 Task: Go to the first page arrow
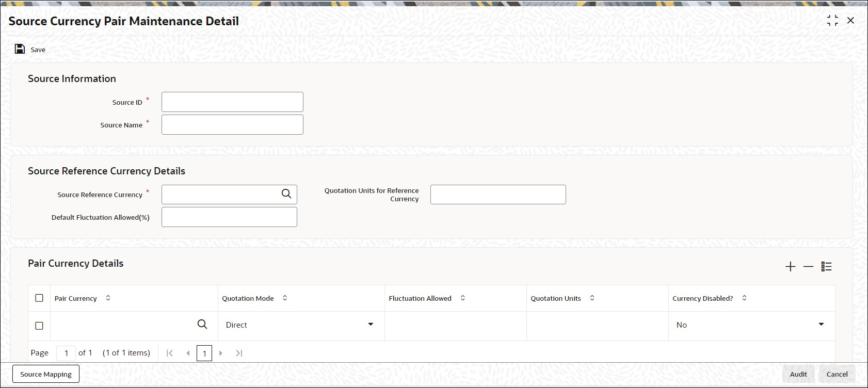click(170, 353)
